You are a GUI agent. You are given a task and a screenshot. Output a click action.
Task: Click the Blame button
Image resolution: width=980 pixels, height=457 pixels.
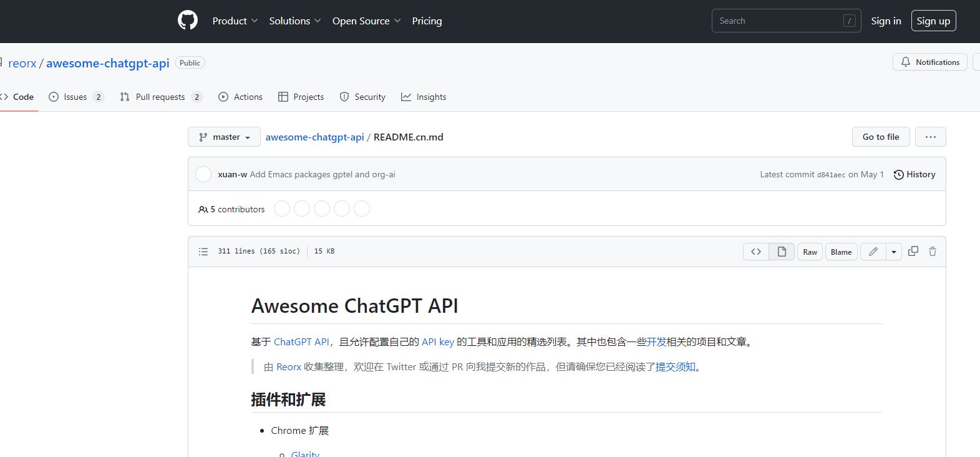pos(841,252)
